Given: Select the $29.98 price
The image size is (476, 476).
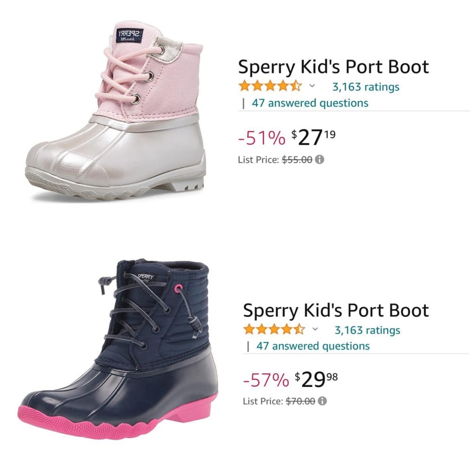Looking at the screenshot, I should (x=317, y=380).
